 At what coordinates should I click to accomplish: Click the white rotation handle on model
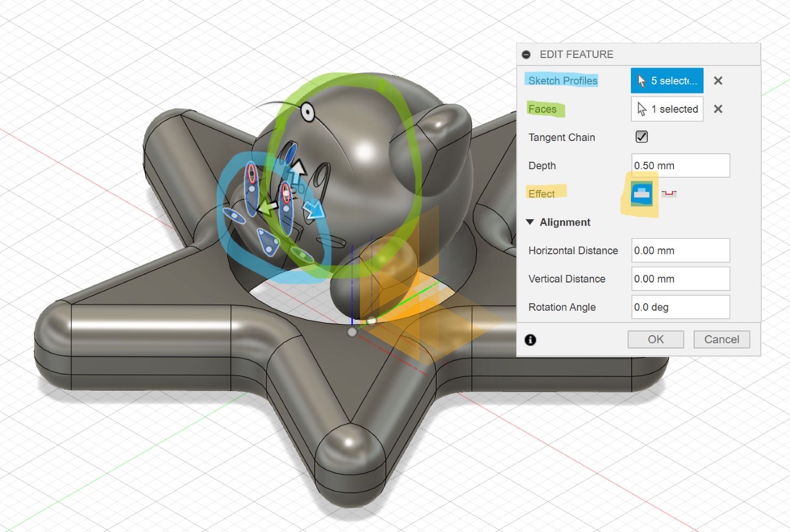(308, 112)
